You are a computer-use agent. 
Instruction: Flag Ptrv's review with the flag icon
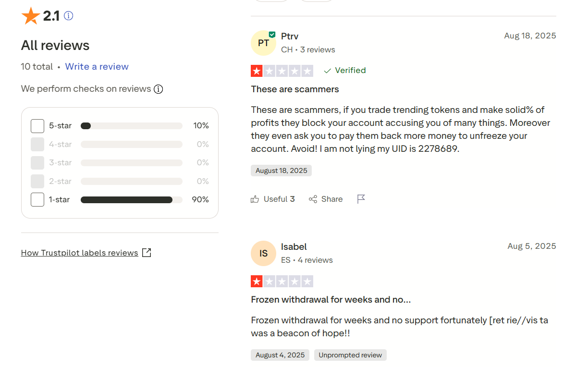click(361, 199)
